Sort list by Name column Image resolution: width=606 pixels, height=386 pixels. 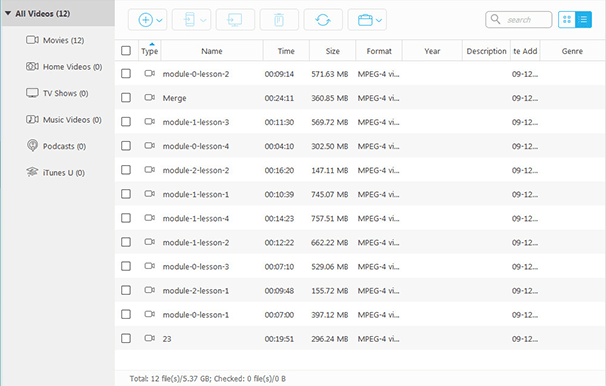(212, 51)
